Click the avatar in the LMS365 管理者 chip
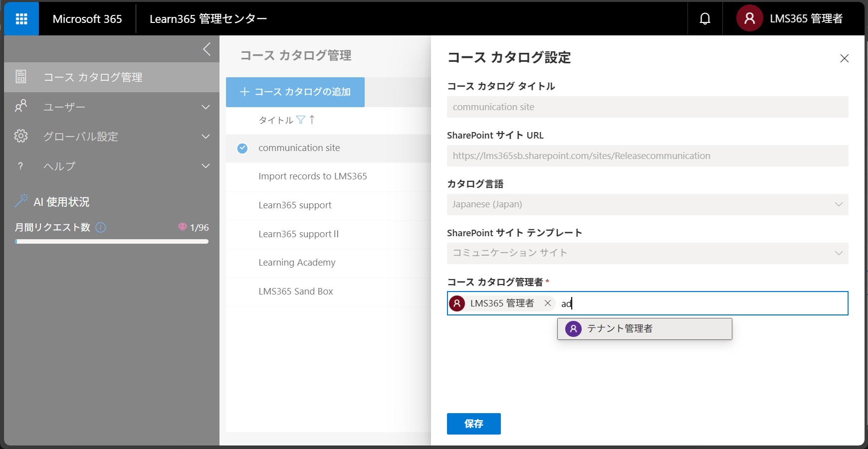This screenshot has width=868, height=449. pyautogui.click(x=457, y=303)
